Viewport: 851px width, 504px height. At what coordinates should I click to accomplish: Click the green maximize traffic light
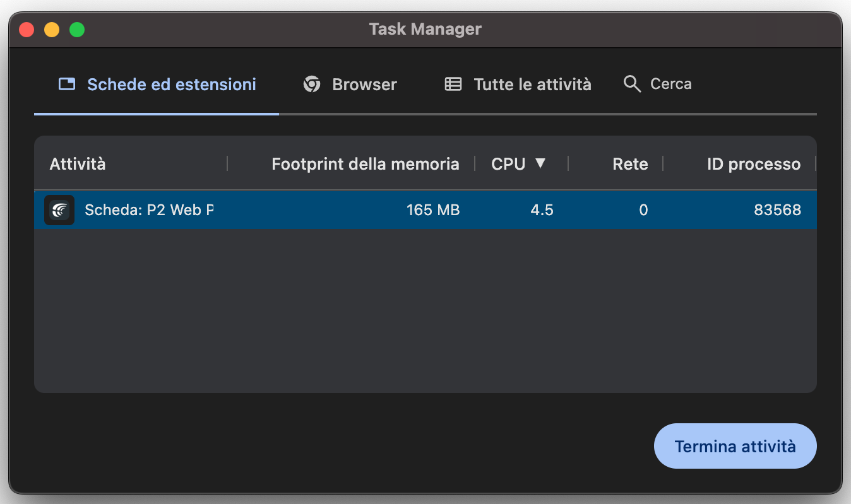pos(76,29)
